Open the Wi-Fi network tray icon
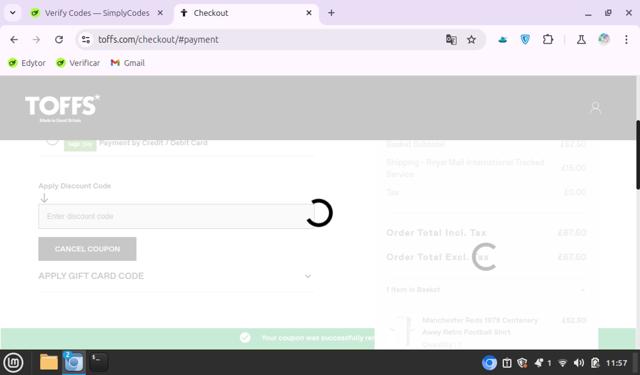 pos(562,363)
